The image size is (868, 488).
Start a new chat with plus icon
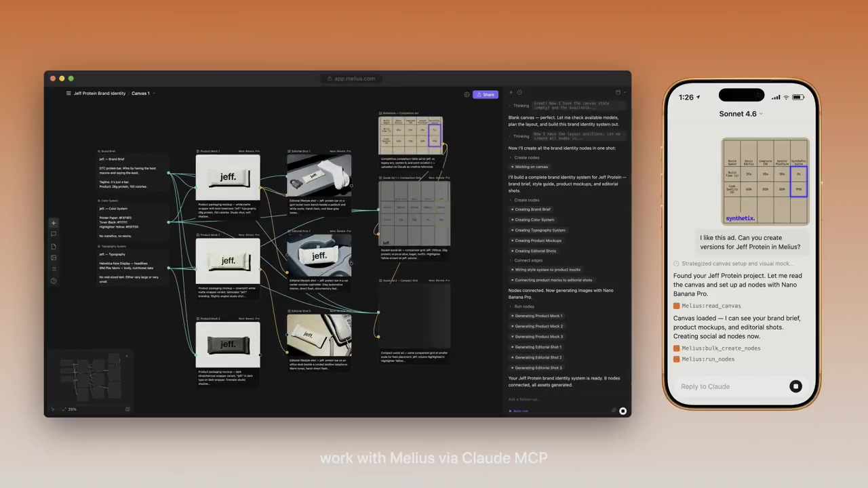click(511, 93)
